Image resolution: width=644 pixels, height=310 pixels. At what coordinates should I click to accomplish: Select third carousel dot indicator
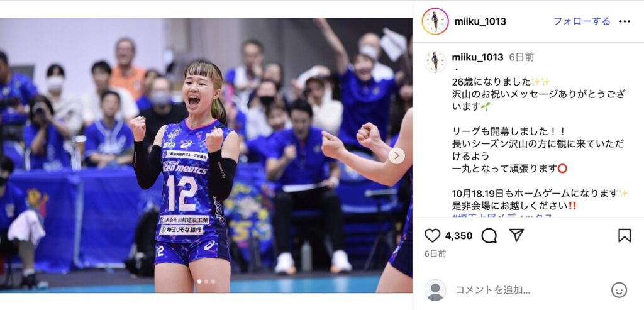[x=213, y=282]
